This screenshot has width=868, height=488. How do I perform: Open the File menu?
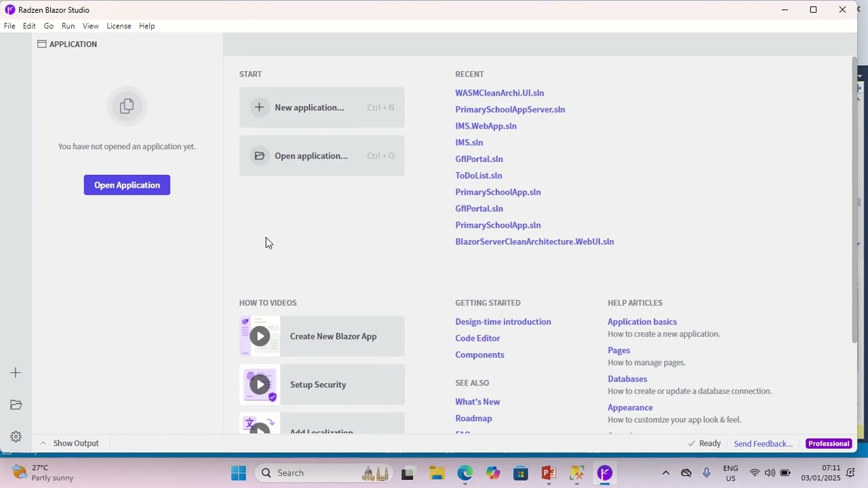9,26
